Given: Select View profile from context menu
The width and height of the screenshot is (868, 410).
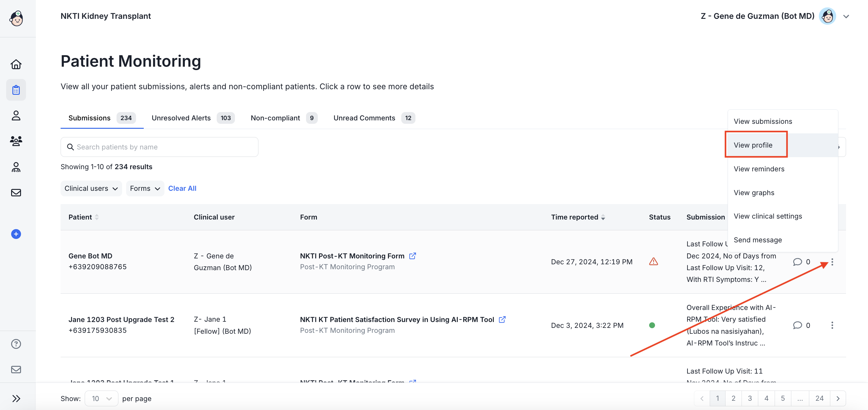Looking at the screenshot, I should (753, 145).
